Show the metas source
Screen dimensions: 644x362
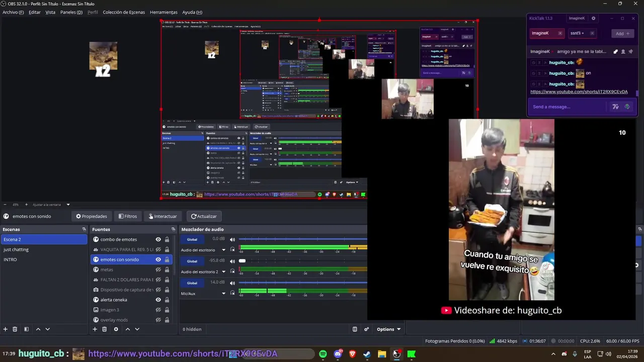pos(158,269)
